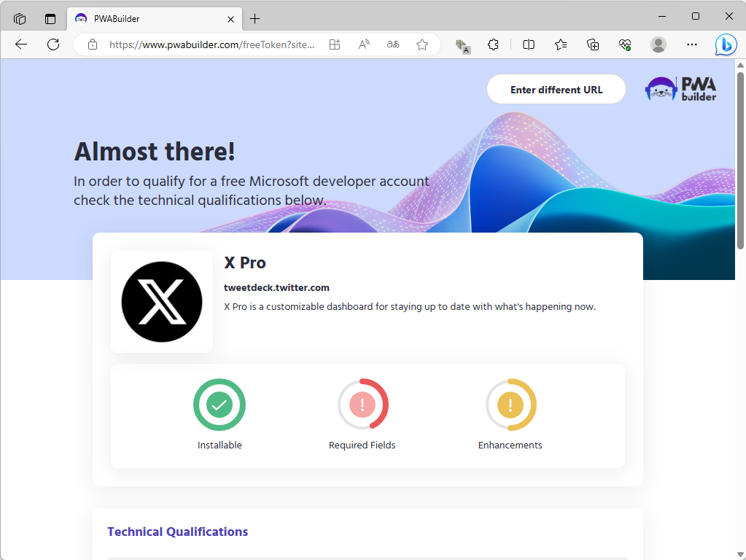746x560 pixels.
Task: Start Read aloud from the toolbar
Action: pyautogui.click(x=363, y=44)
